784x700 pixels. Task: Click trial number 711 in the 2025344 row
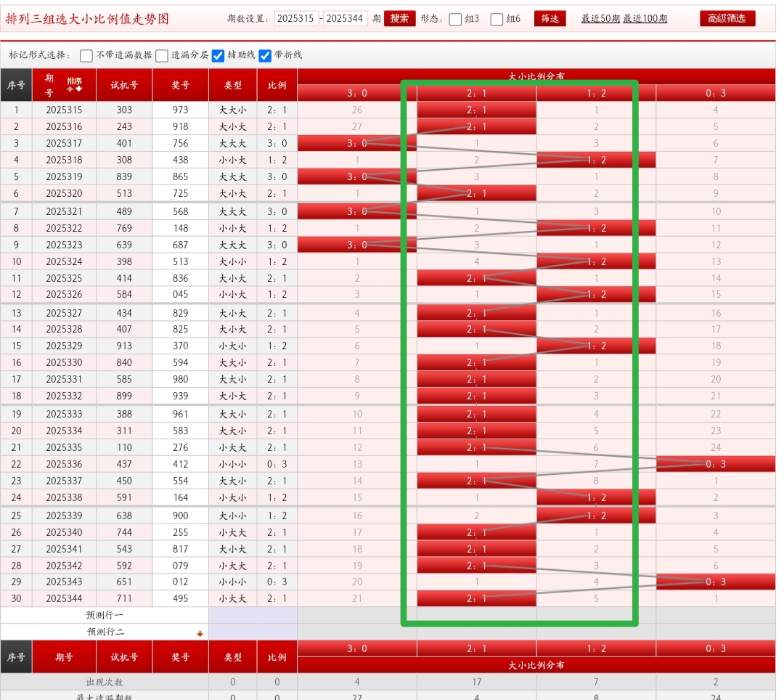click(124, 598)
